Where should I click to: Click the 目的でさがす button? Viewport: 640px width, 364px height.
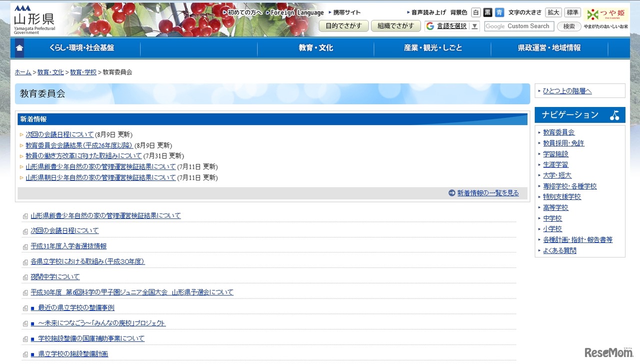pos(343,26)
